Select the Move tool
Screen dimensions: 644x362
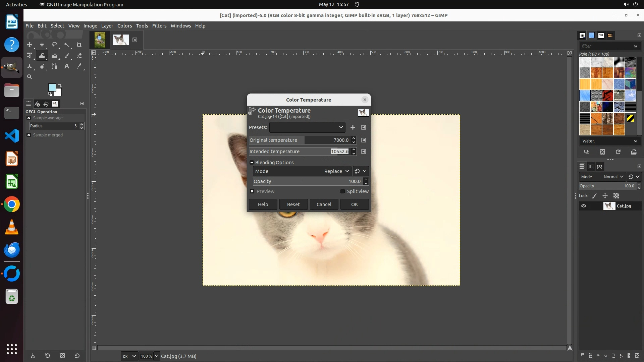pos(30,45)
